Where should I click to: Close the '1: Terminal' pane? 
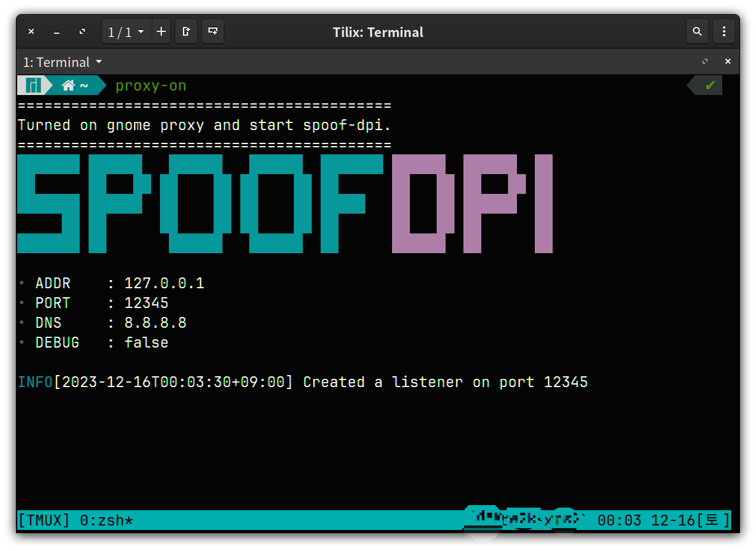point(728,61)
